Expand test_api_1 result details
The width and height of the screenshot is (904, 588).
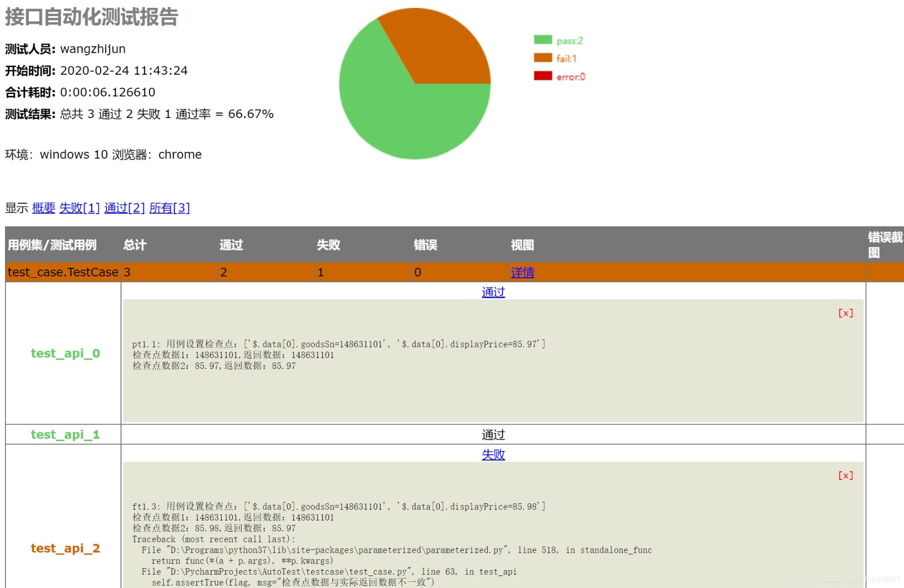[x=493, y=434]
